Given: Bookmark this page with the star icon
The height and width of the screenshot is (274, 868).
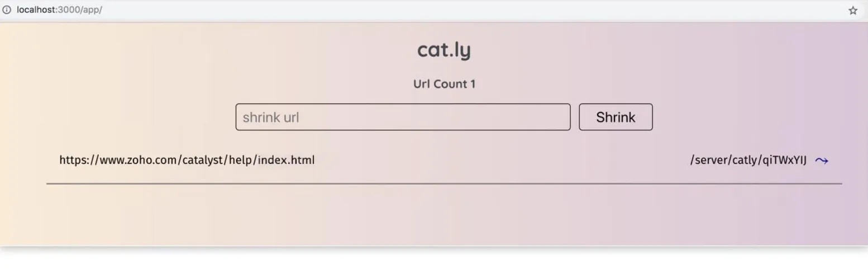Looking at the screenshot, I should coord(853,11).
